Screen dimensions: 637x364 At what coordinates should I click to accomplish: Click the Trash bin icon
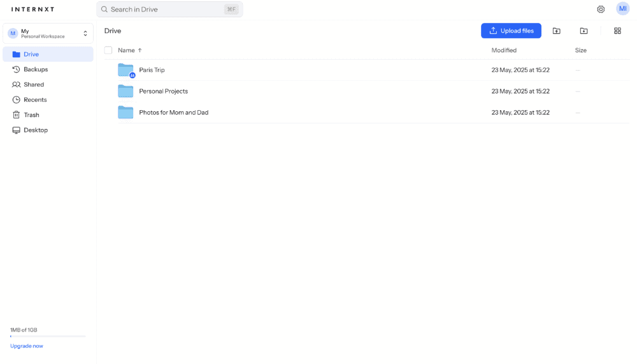pos(17,115)
